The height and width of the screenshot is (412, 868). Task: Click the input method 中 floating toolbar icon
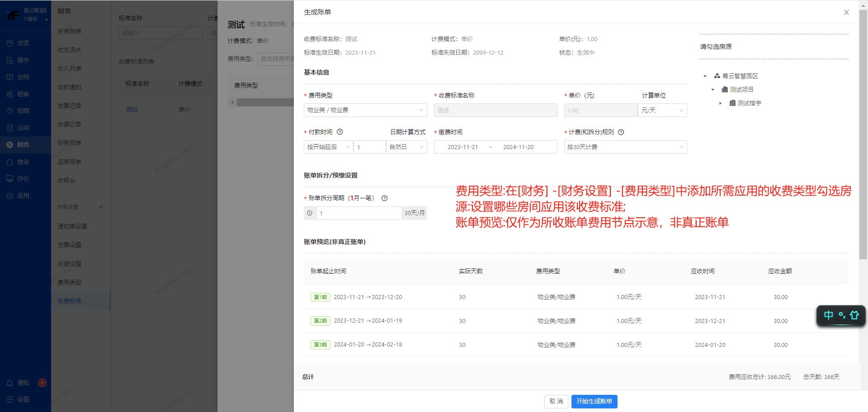pyautogui.click(x=828, y=315)
